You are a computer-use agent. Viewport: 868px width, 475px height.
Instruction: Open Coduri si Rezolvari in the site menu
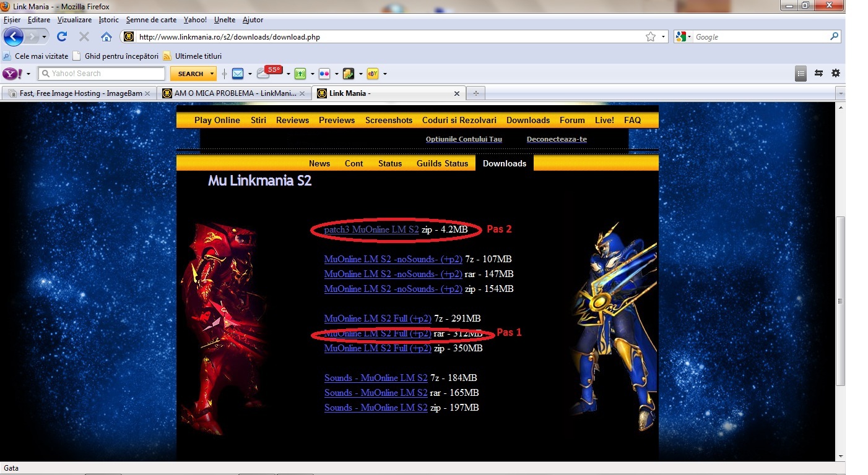click(459, 120)
